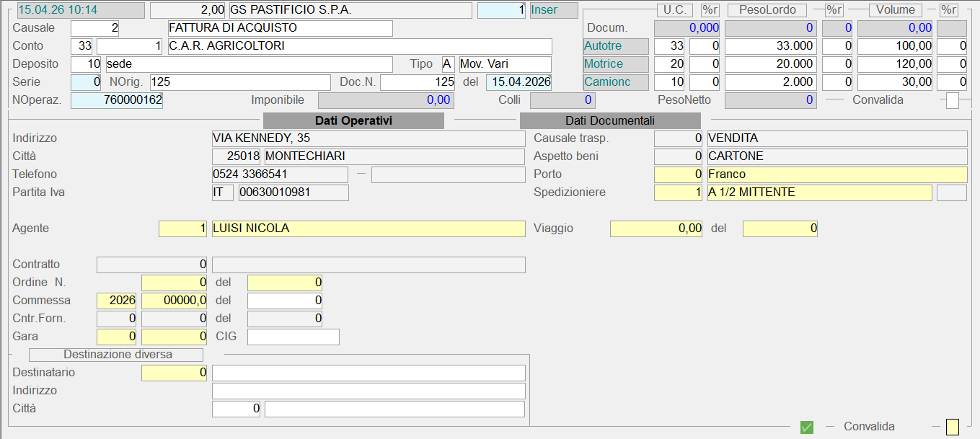
Task: Choose the Camionc row label
Action: pos(616,82)
